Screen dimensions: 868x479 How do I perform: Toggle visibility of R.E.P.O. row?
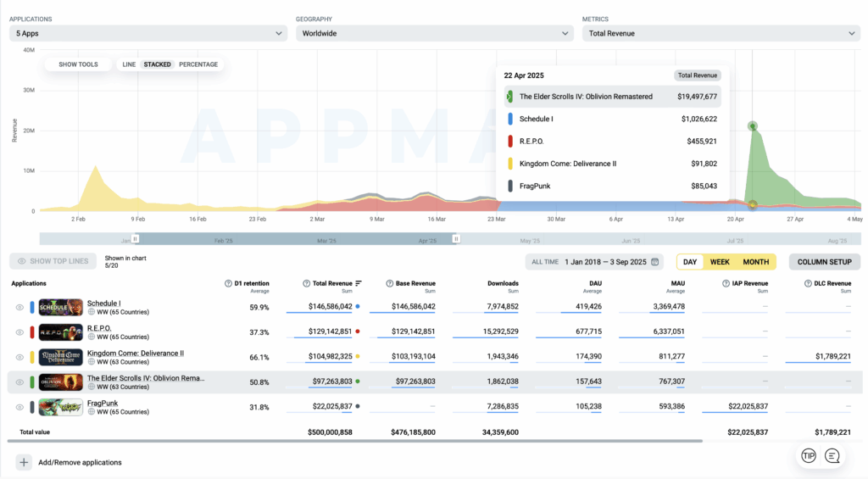(19, 332)
